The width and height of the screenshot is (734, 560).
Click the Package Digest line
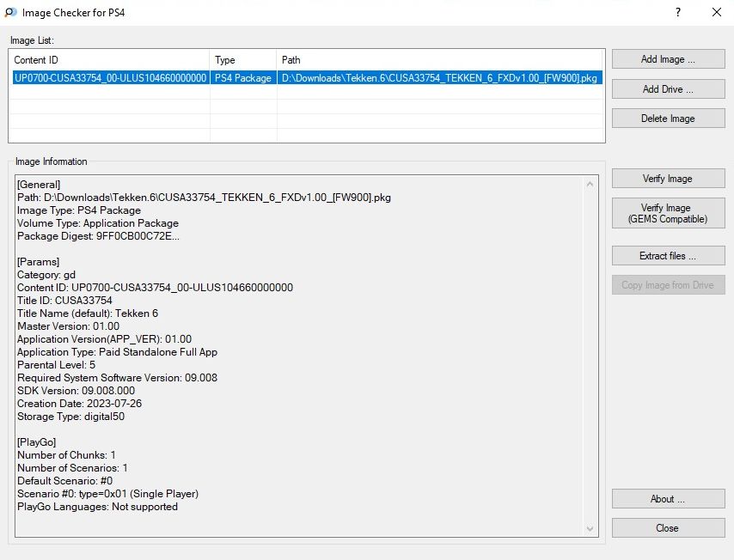click(98, 236)
